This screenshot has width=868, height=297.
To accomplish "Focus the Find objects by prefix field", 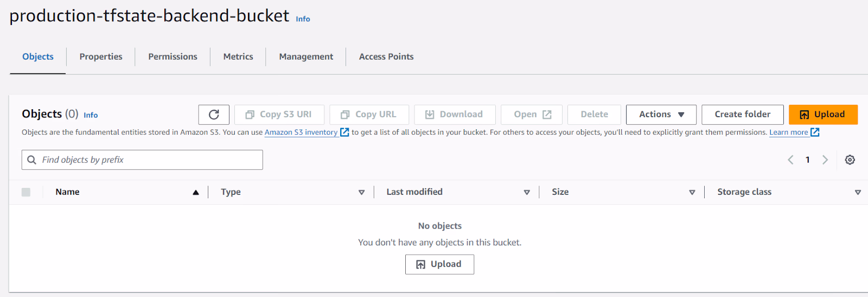I will 142,160.
